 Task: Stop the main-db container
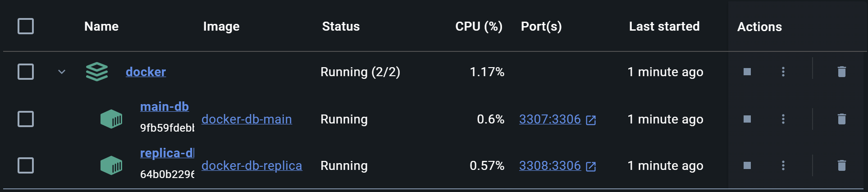pos(747,119)
